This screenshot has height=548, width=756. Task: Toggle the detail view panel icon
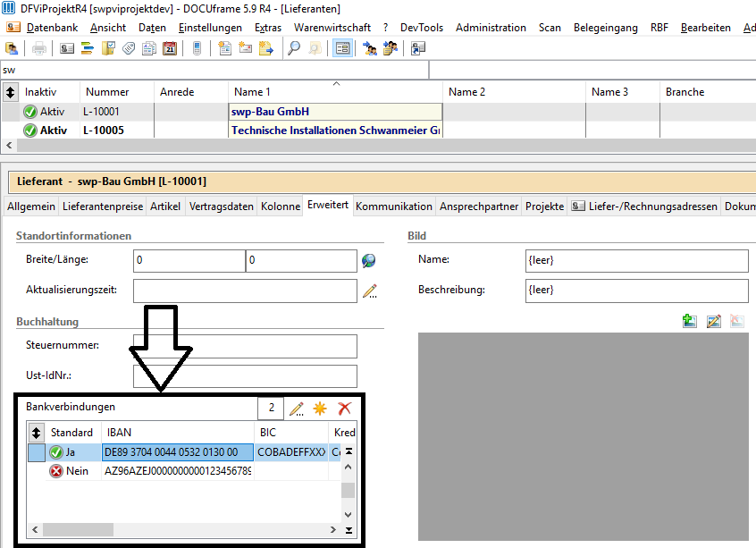coord(342,48)
